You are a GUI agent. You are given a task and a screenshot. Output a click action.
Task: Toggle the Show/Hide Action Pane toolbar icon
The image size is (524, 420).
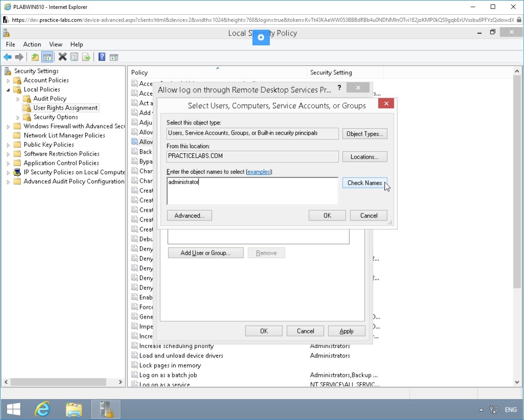114,57
